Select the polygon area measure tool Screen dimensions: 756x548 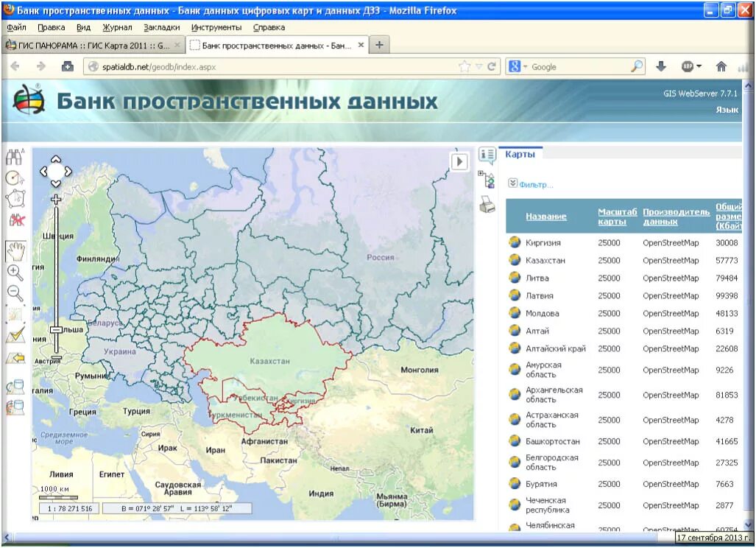pyautogui.click(x=15, y=199)
